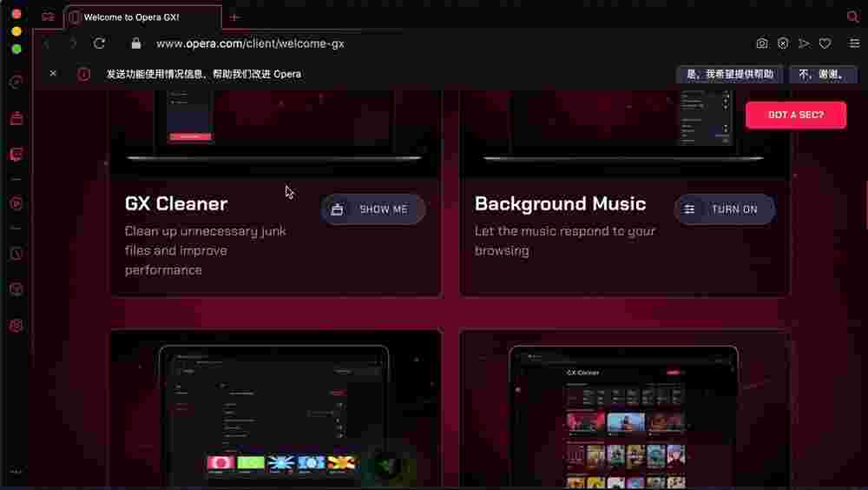Open the box icon below History
The height and width of the screenshot is (490, 868).
[x=16, y=288]
